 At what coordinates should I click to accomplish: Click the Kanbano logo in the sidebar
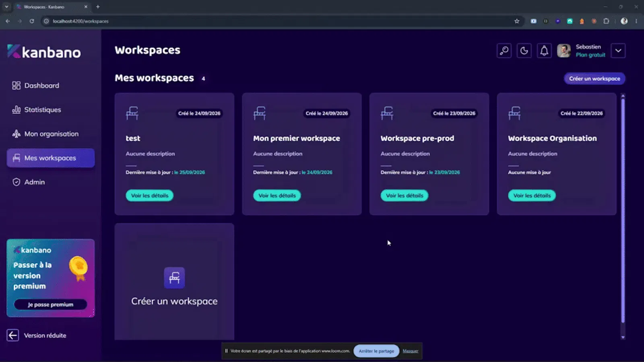click(x=44, y=52)
